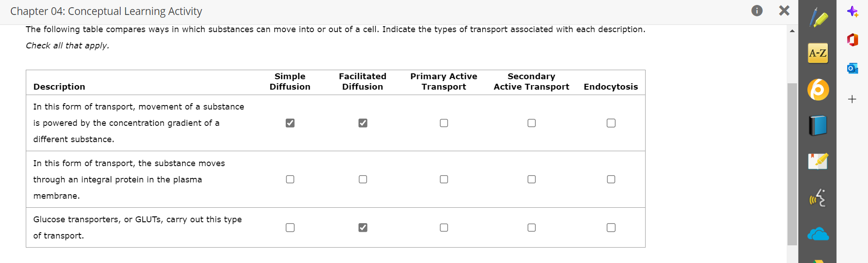Check Primary Active Transport for integral protein row
Screen dimensions: 868x263
click(444, 179)
